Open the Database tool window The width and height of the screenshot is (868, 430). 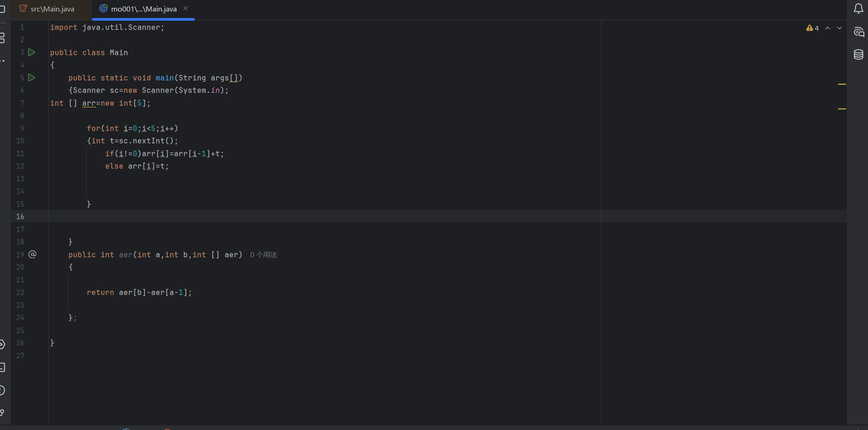pyautogui.click(x=858, y=55)
